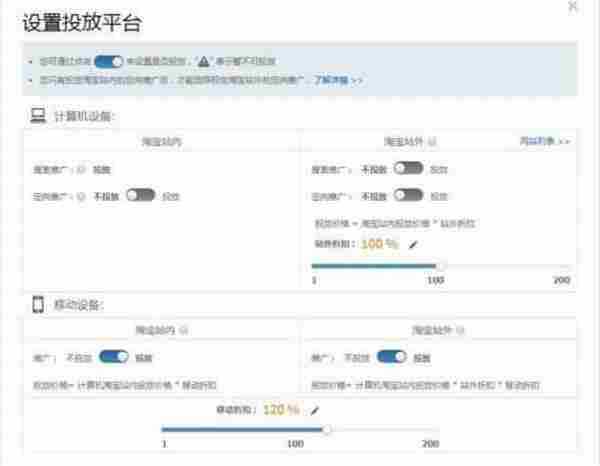Click help icon beside mobile 淘宝站外 header
The height and width of the screenshot is (466, 600).
point(457,328)
